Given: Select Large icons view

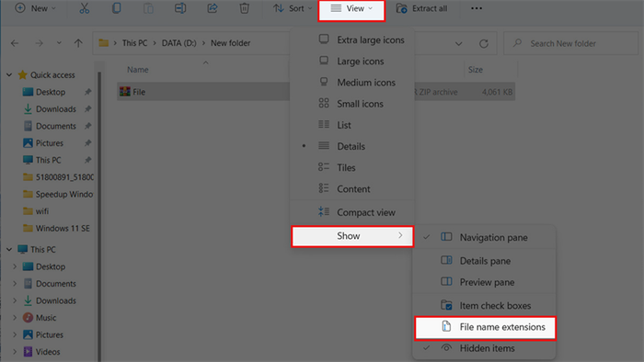Looking at the screenshot, I should pyautogui.click(x=352, y=61).
